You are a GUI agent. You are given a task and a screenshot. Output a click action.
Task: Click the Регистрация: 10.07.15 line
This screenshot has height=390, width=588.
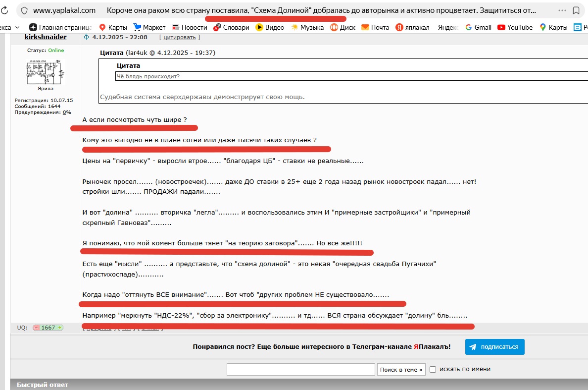(x=44, y=100)
